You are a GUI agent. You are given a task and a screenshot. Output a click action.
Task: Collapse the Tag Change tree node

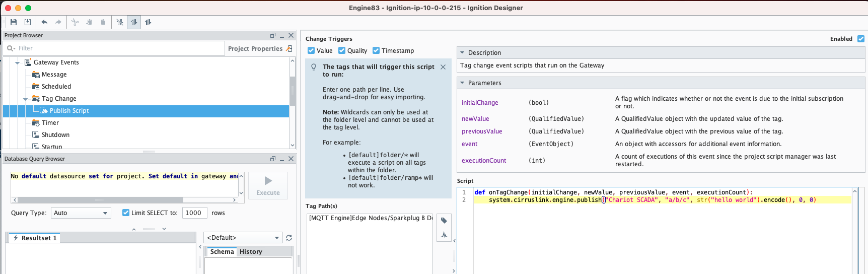[26, 99]
